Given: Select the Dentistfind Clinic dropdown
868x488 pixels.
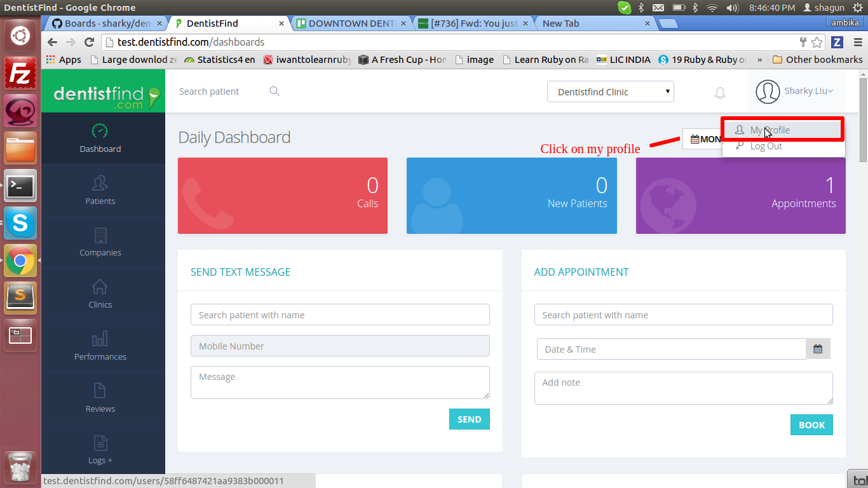Looking at the screenshot, I should pos(611,91).
